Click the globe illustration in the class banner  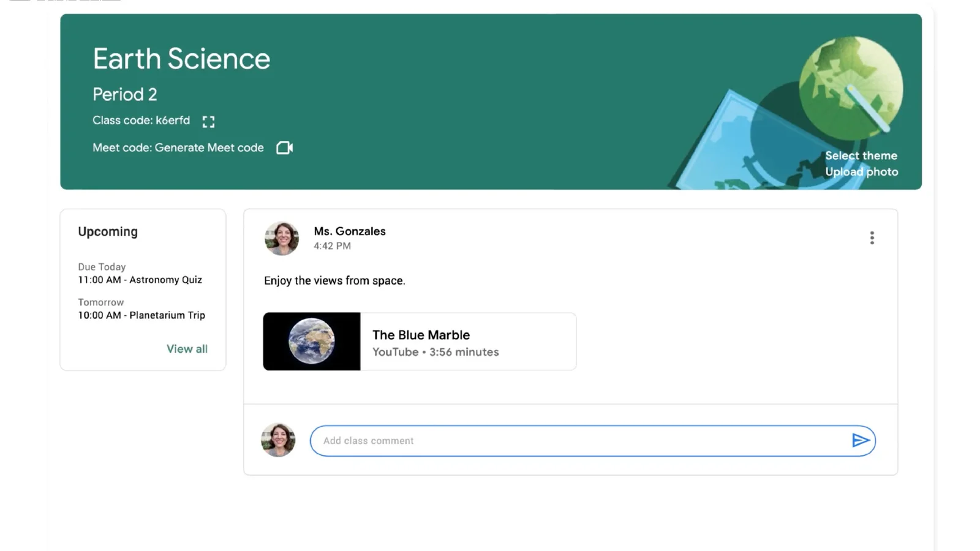coord(850,87)
